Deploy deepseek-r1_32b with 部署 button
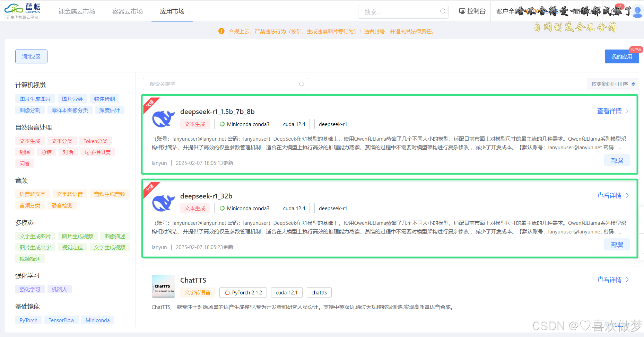Screen dimensions: 644x337 (617, 245)
